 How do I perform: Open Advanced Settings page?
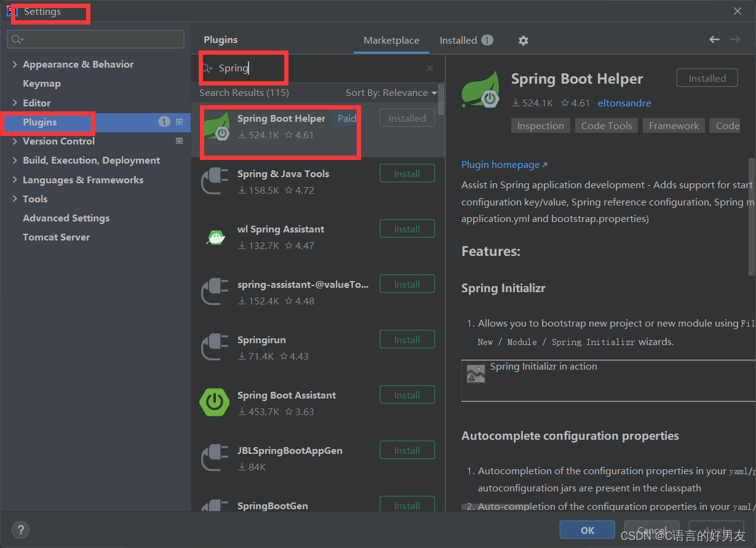pos(66,218)
